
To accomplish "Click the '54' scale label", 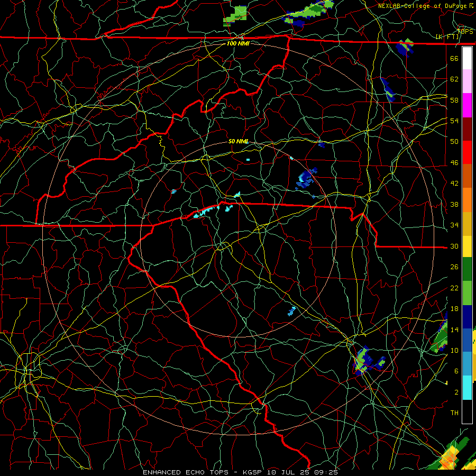I will (x=454, y=121).
